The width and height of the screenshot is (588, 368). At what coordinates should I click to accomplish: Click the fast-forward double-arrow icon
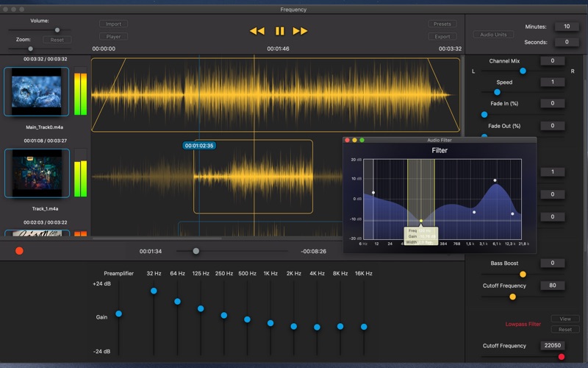coord(300,31)
